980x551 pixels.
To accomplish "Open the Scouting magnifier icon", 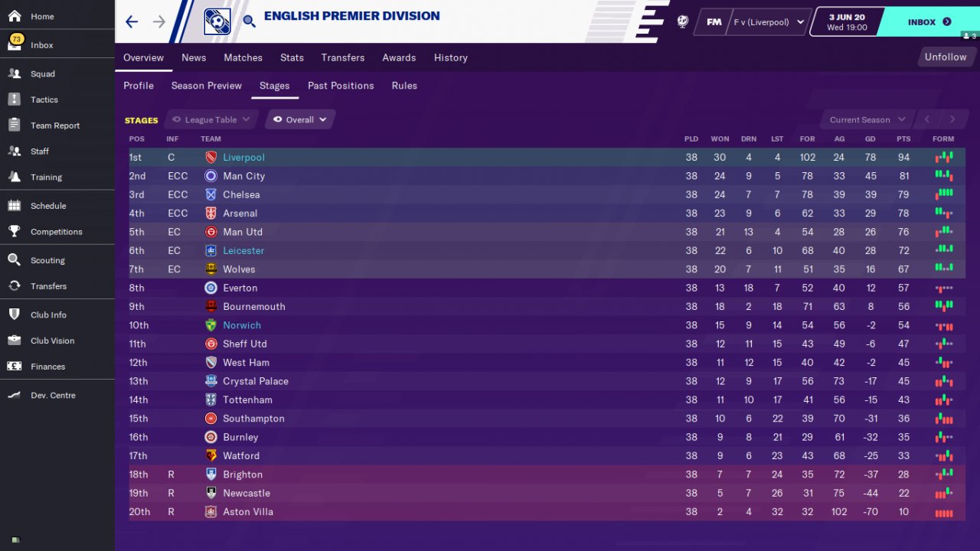I will [14, 260].
